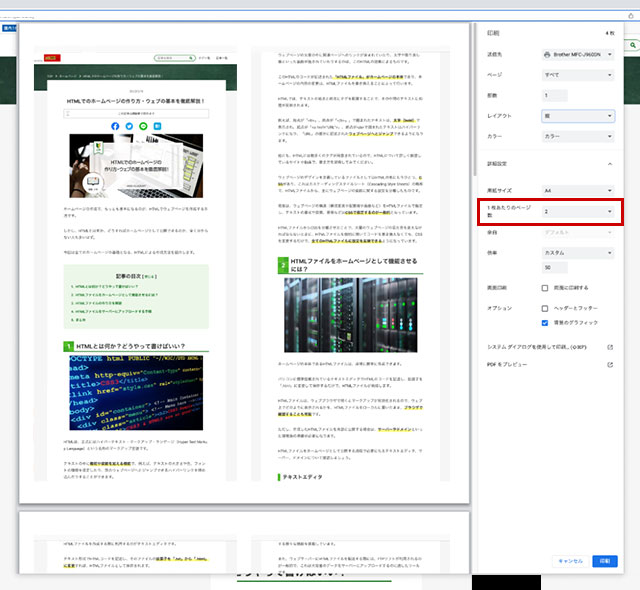Click the PDFをプレビュー open icon
The width and height of the screenshot is (640, 590).
(610, 365)
